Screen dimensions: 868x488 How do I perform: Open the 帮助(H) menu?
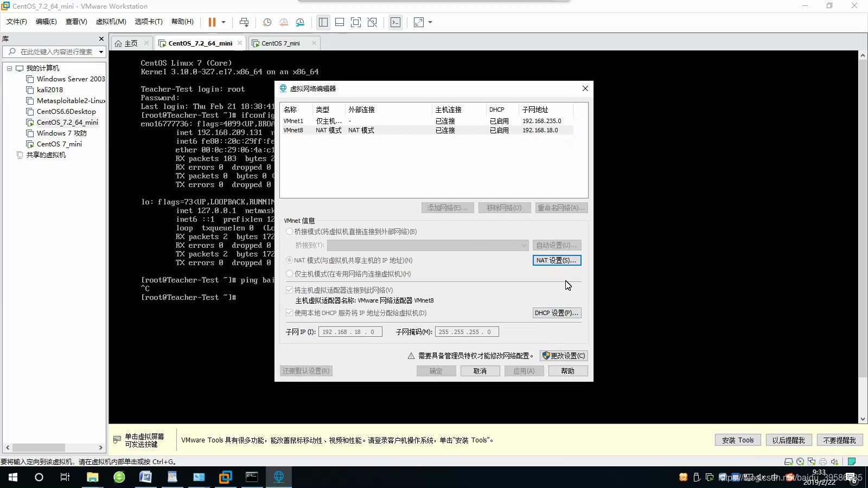coord(182,22)
